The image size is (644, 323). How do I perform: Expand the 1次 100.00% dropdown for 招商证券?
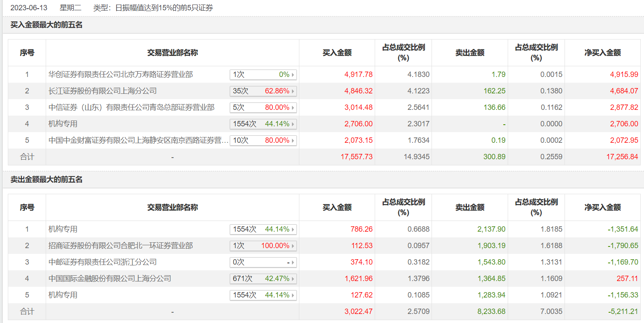click(263, 246)
